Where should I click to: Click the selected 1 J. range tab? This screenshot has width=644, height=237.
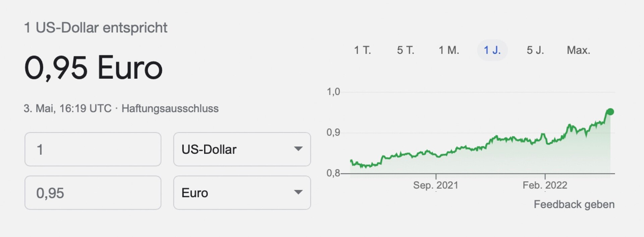click(x=492, y=50)
